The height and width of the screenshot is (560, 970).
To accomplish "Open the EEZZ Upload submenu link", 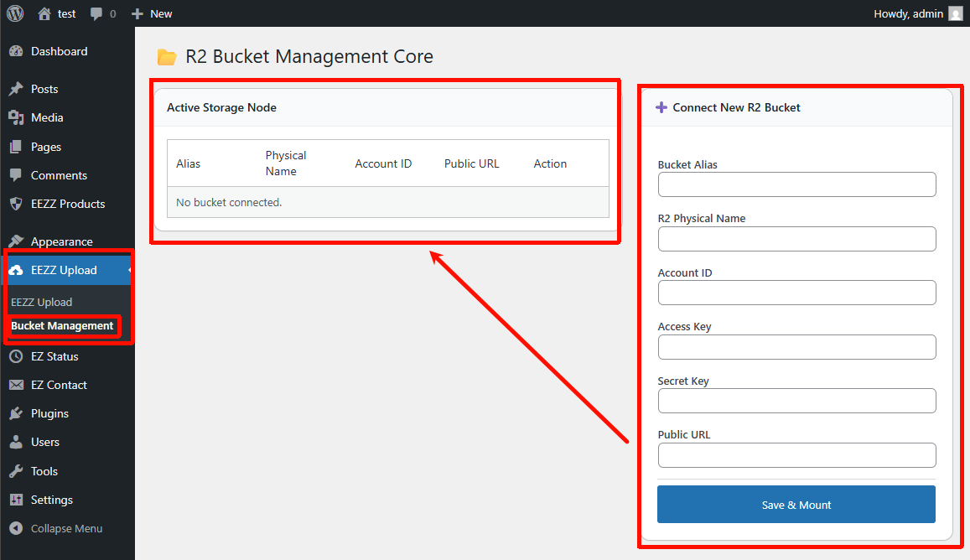I will click(42, 302).
